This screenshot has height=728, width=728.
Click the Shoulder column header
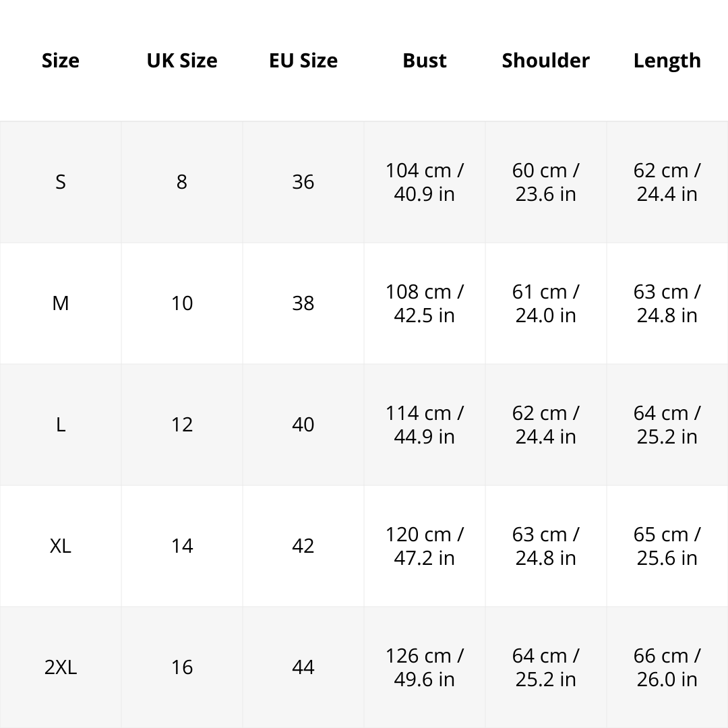point(546,61)
